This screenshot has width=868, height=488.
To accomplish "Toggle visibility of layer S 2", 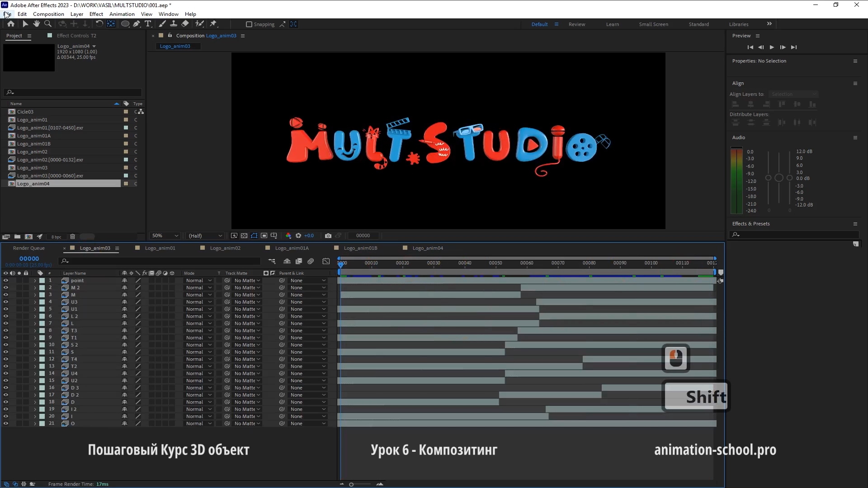I will (6, 345).
